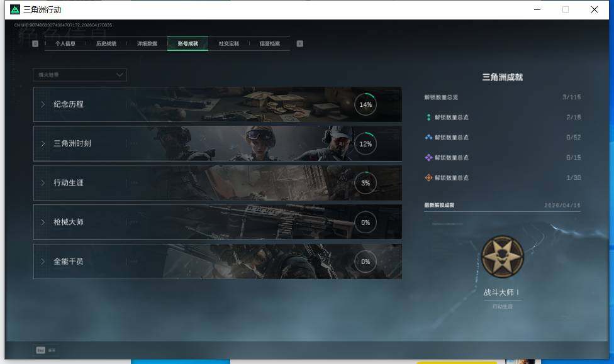The image size is (614, 364).
Task: Click the 行动生涯 label under the medal
Action: (503, 306)
